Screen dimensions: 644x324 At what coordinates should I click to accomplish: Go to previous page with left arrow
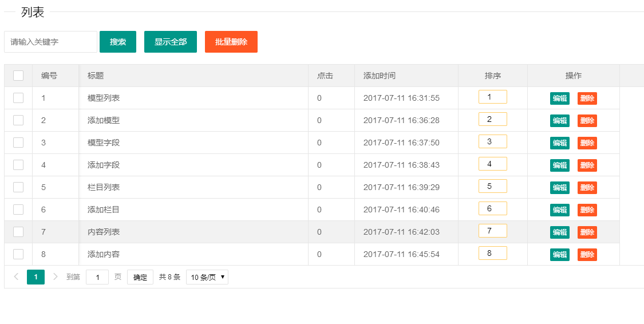[16, 277]
